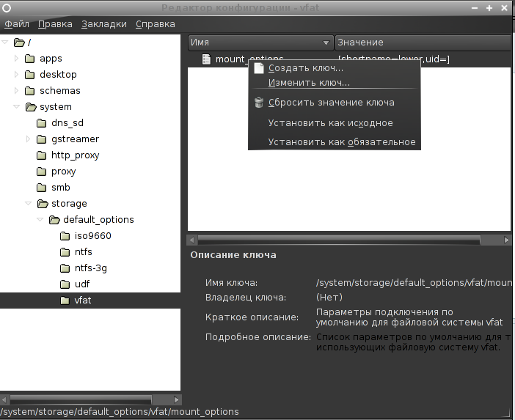Click the root folder icon
Viewport: 515px width, 420px height.
(x=19, y=43)
